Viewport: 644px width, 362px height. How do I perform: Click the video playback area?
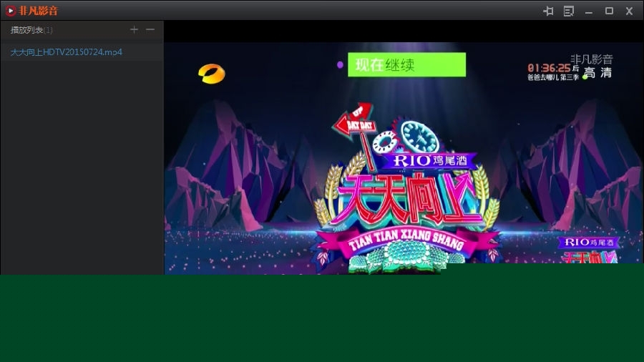404,158
